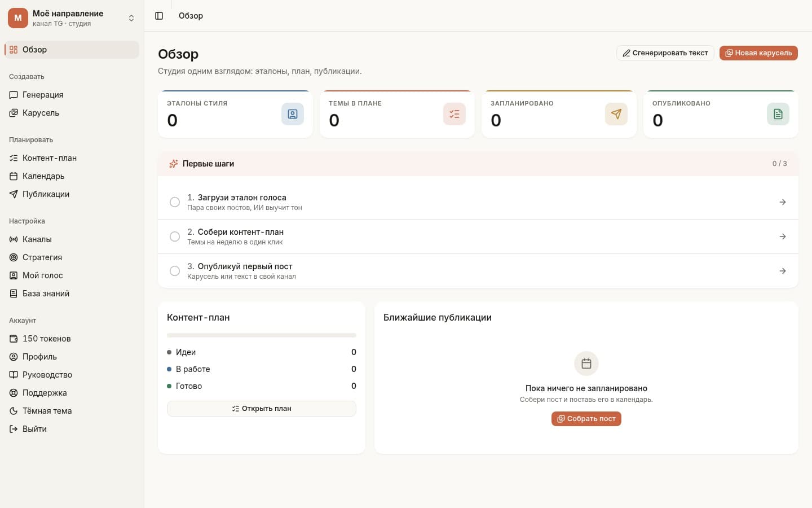Click the В работе row
This screenshot has width=812, height=508.
[262, 369]
